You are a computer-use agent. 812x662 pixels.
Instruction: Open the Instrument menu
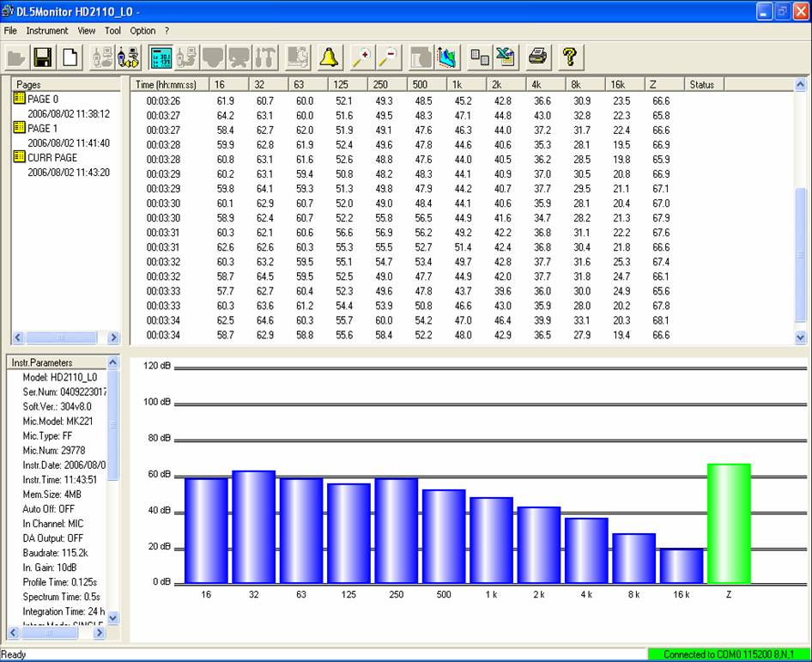(x=47, y=31)
